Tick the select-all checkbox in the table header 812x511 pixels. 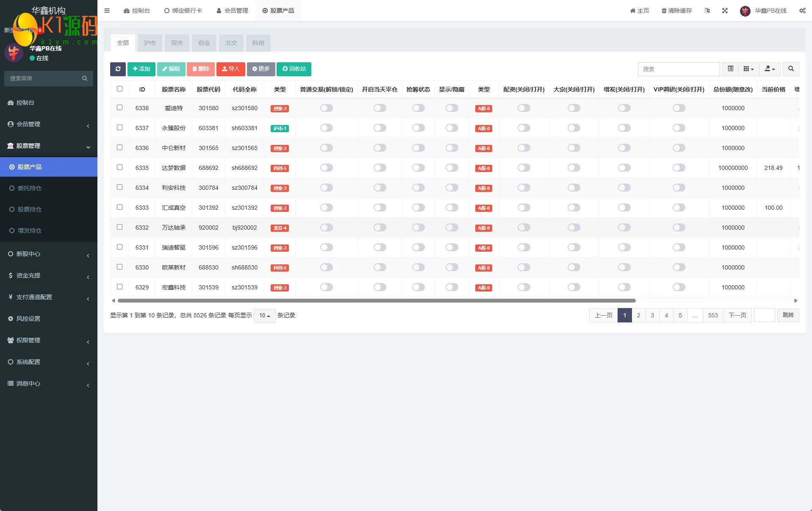[120, 89]
